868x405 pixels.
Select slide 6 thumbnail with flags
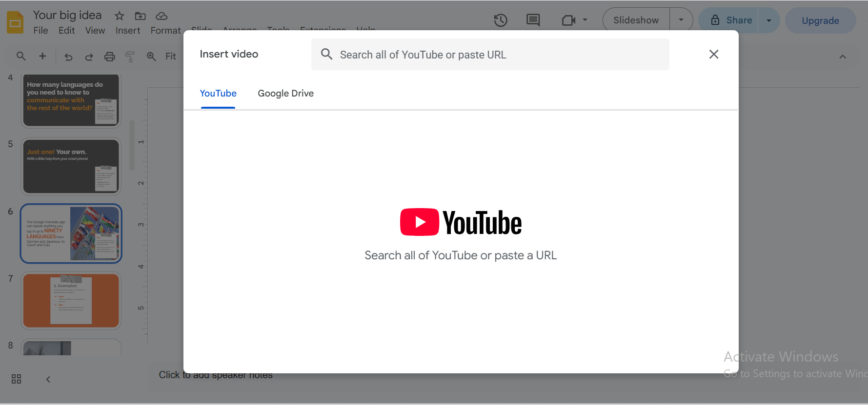71,233
